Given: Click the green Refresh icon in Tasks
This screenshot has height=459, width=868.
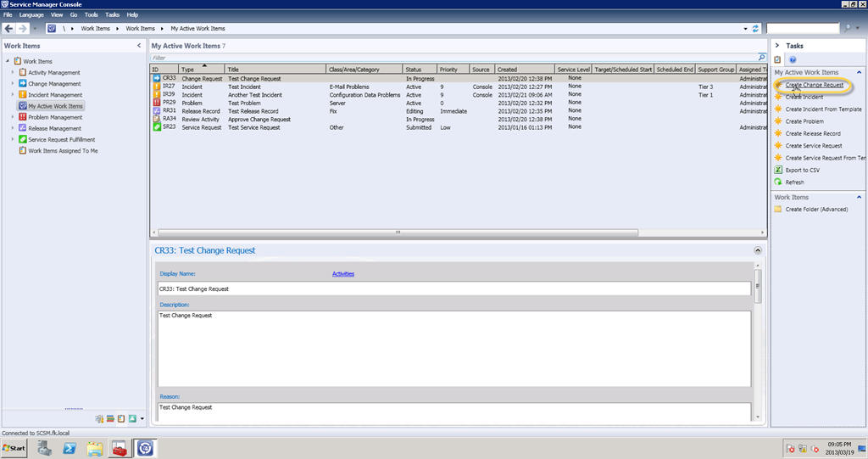Looking at the screenshot, I should click(778, 182).
